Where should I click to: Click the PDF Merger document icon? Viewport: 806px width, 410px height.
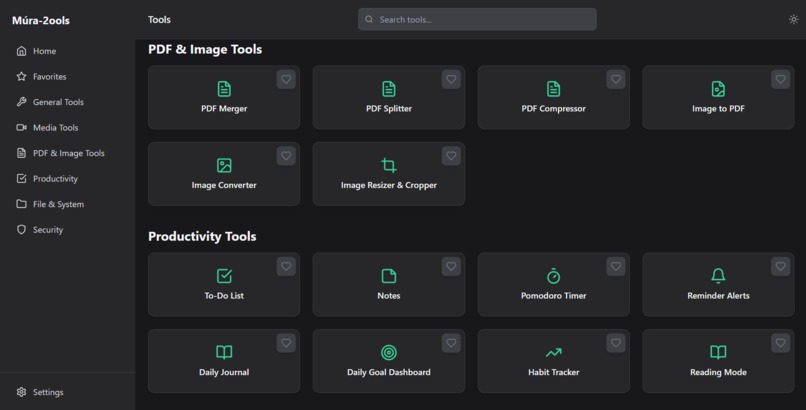[224, 89]
